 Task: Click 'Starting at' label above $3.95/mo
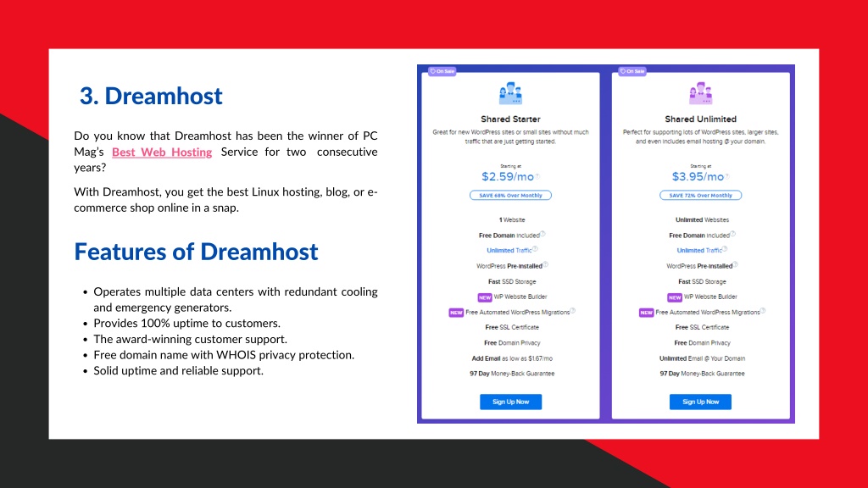tap(700, 166)
